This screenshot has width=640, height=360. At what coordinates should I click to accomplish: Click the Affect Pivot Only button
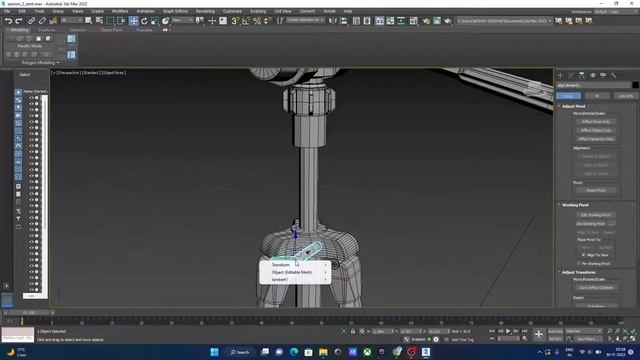coord(596,122)
